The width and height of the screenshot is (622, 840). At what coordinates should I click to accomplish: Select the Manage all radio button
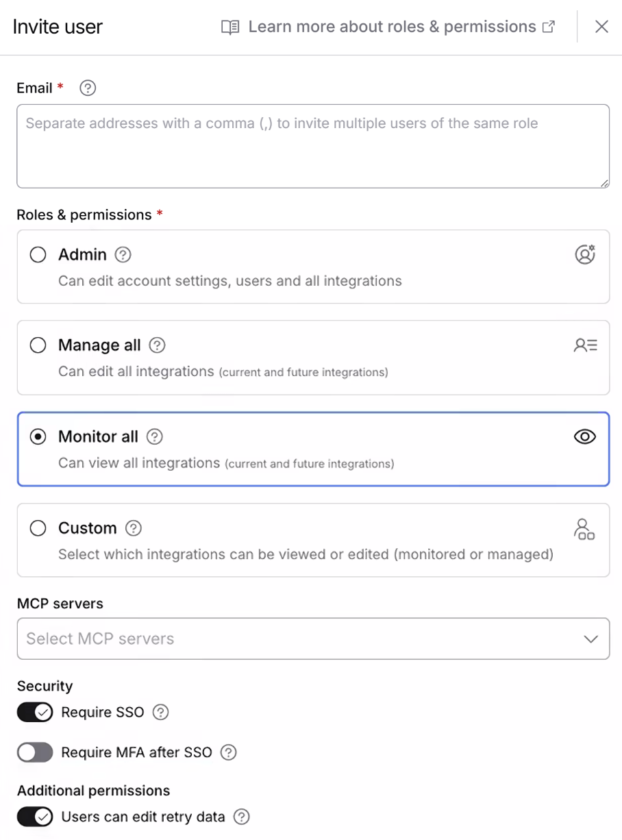click(x=38, y=345)
